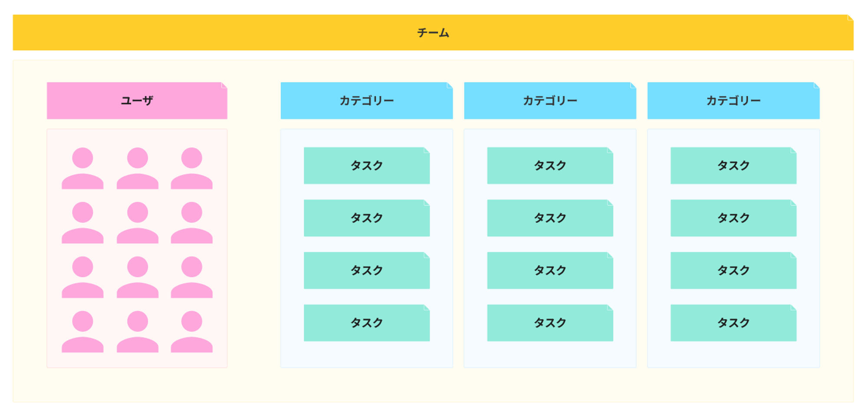Screen dimensions: 868x416
Task: Select the third-row right user avatar
Action: click(191, 277)
